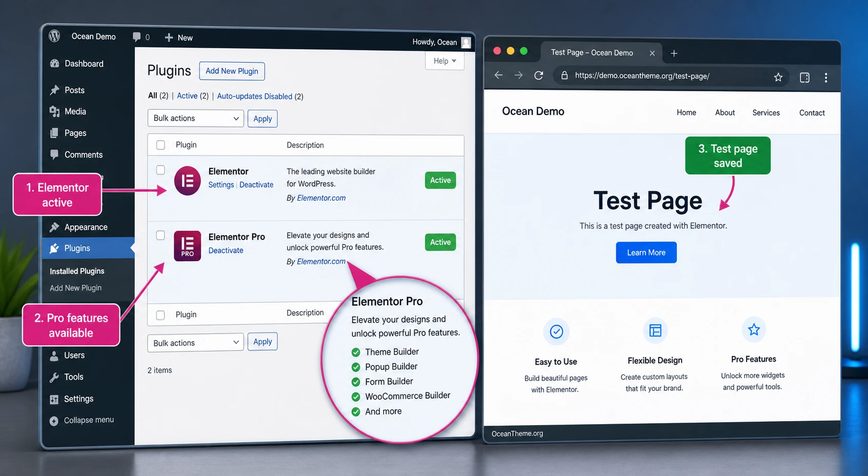
Task: Toggle select-all checkbox in table footer
Action: [160, 315]
